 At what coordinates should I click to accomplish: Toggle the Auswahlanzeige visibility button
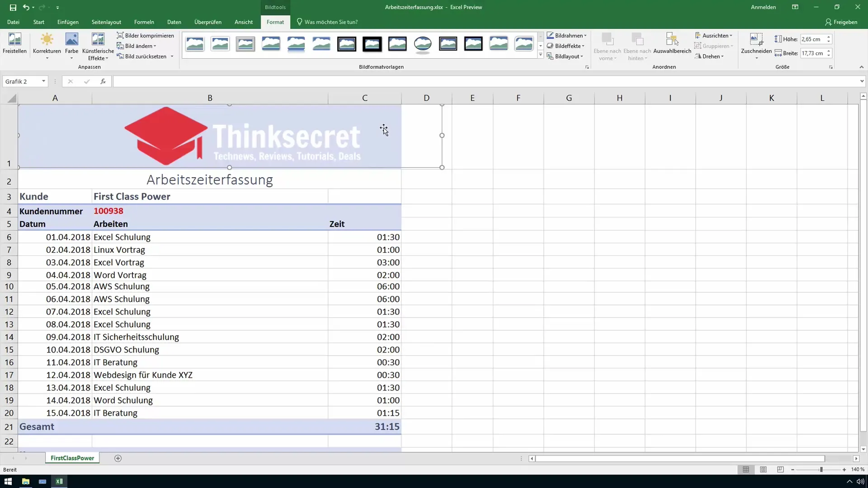coord(672,45)
